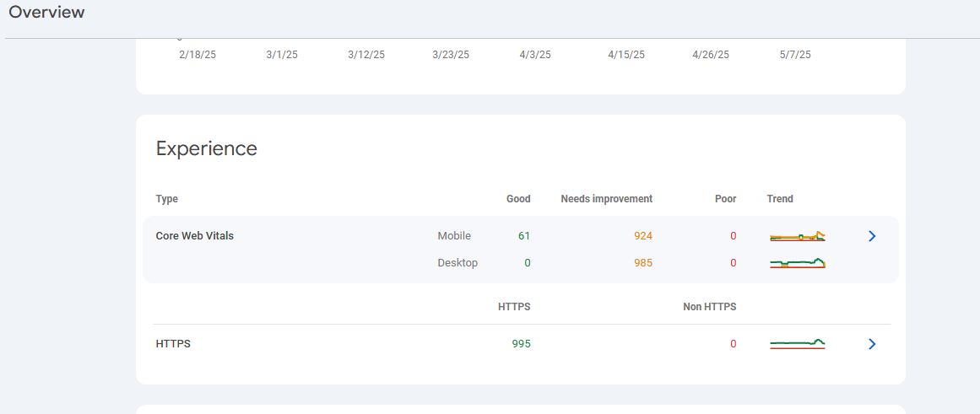The height and width of the screenshot is (414, 980).
Task: Click the Mobile good URLs count 61
Action: pyautogui.click(x=524, y=236)
